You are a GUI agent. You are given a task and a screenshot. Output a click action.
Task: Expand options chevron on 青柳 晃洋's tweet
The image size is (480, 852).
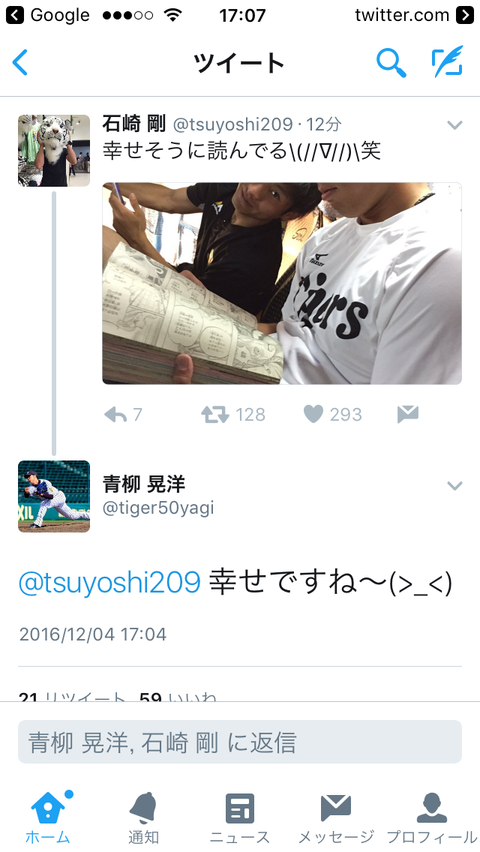coord(454,486)
